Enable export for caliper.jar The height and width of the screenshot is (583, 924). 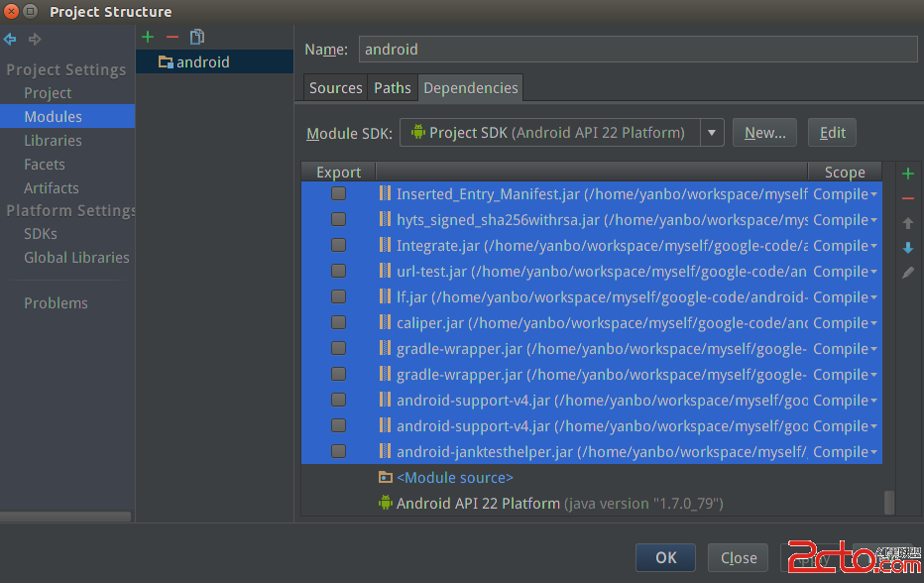pyautogui.click(x=338, y=322)
